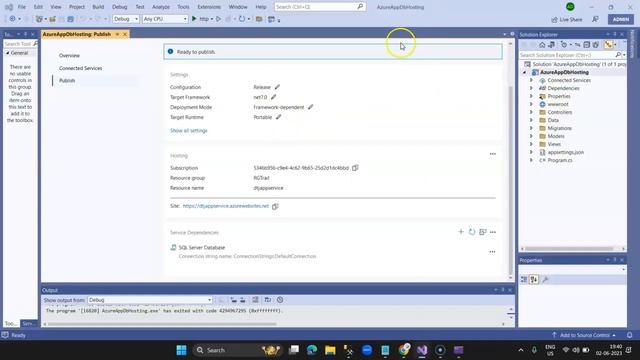
Task: Expand the Views folder node
Action: point(531,144)
